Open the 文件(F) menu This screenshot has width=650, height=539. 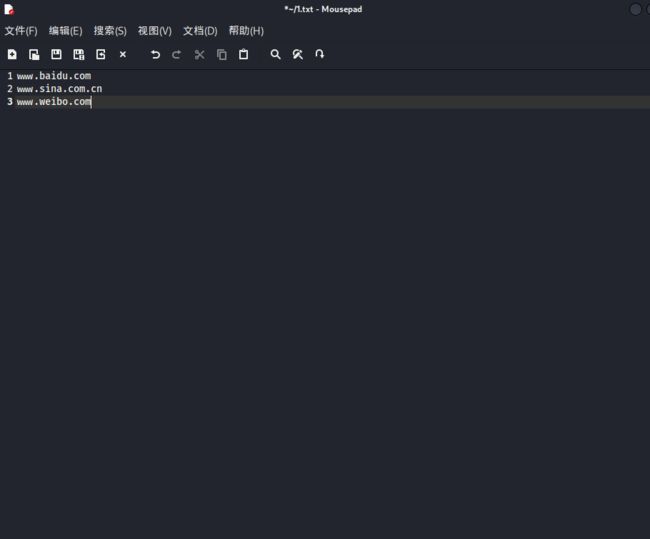21,31
